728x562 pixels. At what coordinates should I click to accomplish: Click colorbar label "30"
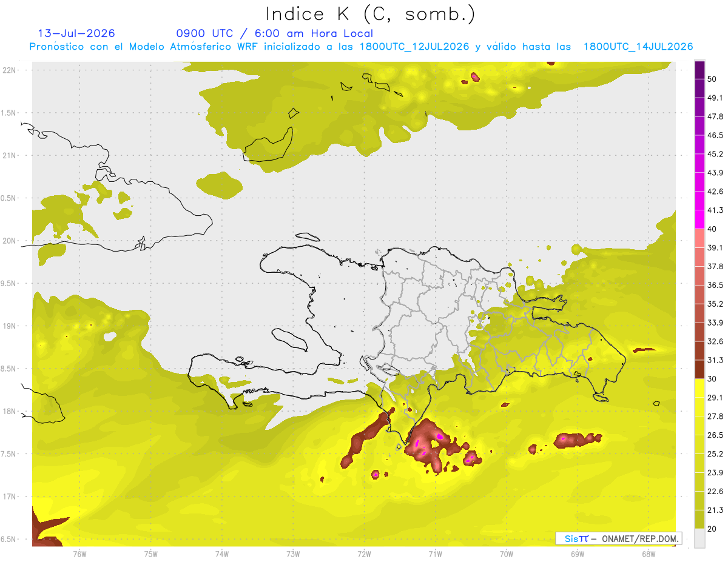(x=712, y=379)
